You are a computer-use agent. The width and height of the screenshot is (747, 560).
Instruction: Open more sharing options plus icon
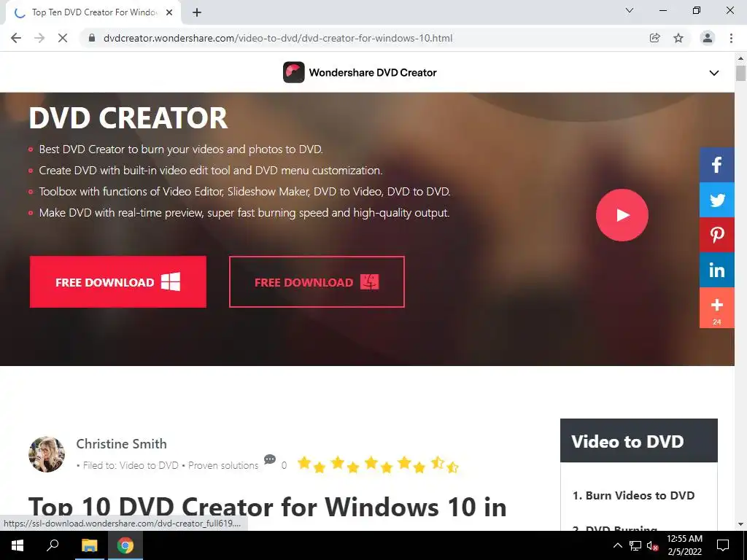[x=716, y=308]
